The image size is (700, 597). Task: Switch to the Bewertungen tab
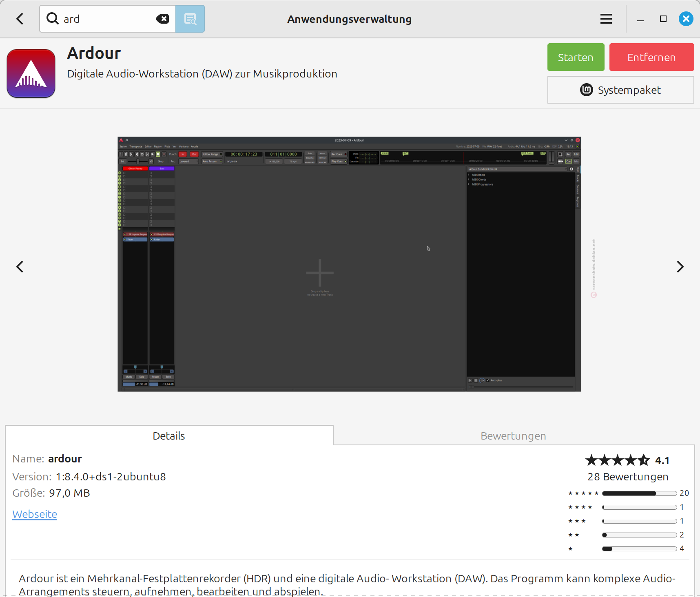(513, 436)
